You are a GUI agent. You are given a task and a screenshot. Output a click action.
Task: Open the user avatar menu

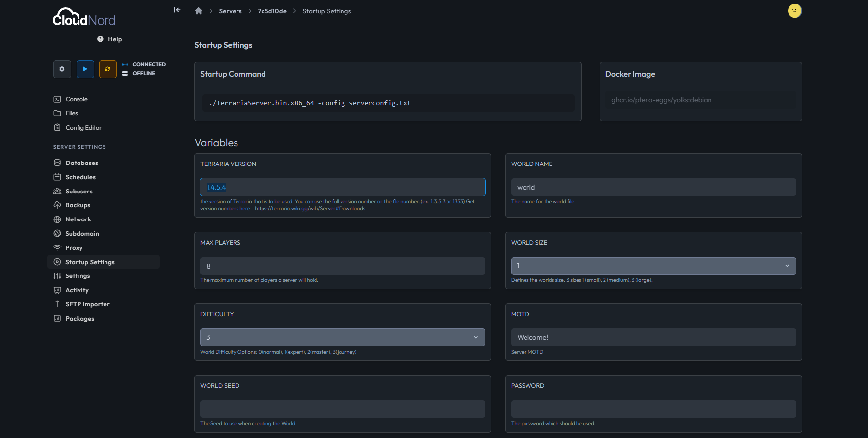(794, 11)
